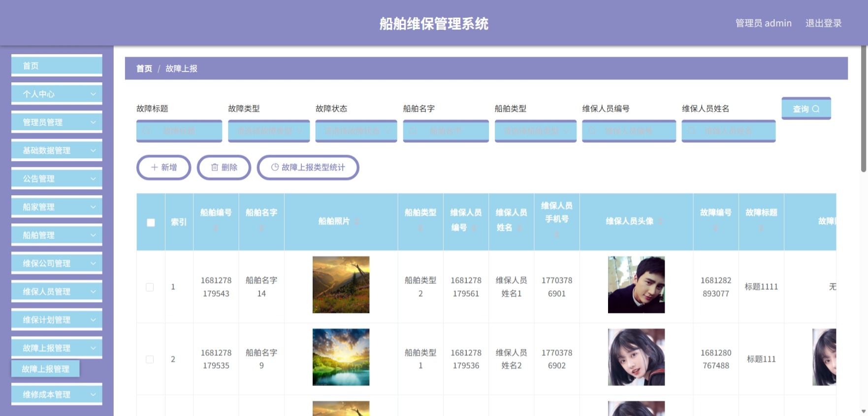
Task: Focus the 故障标题 search input
Action: pyautogui.click(x=179, y=131)
